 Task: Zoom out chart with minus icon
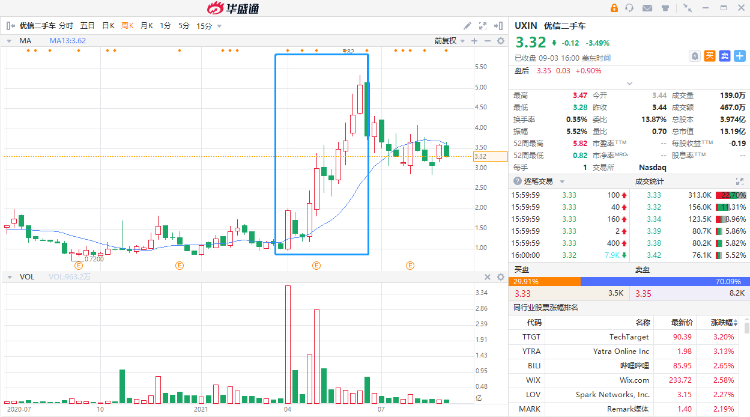(x=487, y=41)
